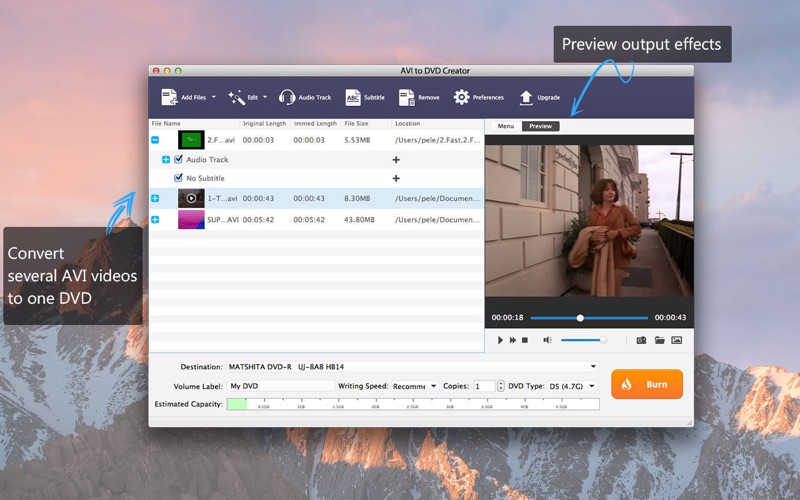Stop the preview playback
Image resolution: width=800 pixels, height=500 pixels.
pyautogui.click(x=524, y=340)
